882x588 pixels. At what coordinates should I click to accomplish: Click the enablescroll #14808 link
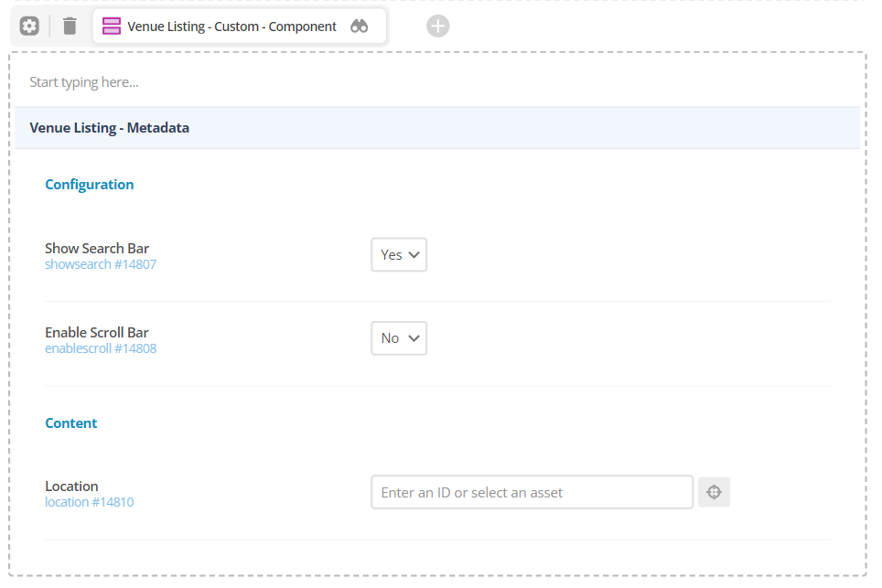click(x=101, y=348)
